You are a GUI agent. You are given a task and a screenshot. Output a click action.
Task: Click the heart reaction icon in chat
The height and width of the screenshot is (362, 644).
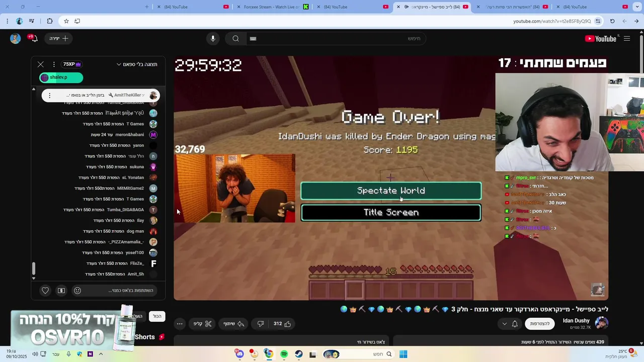45,291
